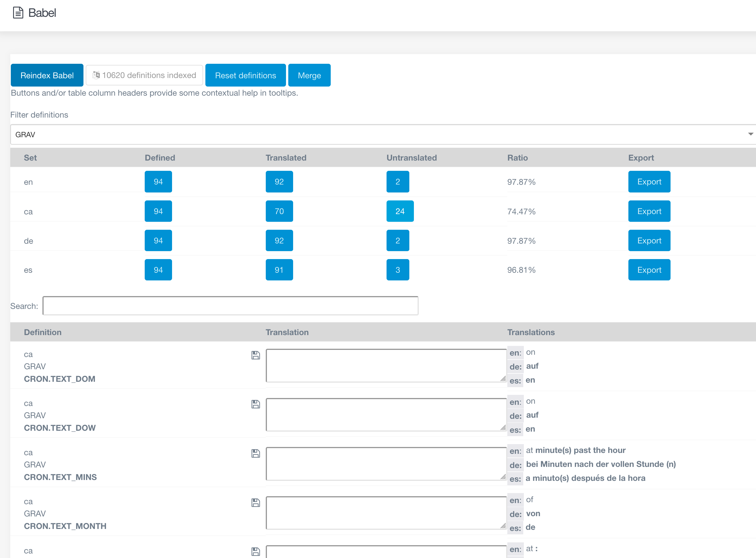Show the 92 translated entries for de
756x558 pixels.
click(279, 241)
